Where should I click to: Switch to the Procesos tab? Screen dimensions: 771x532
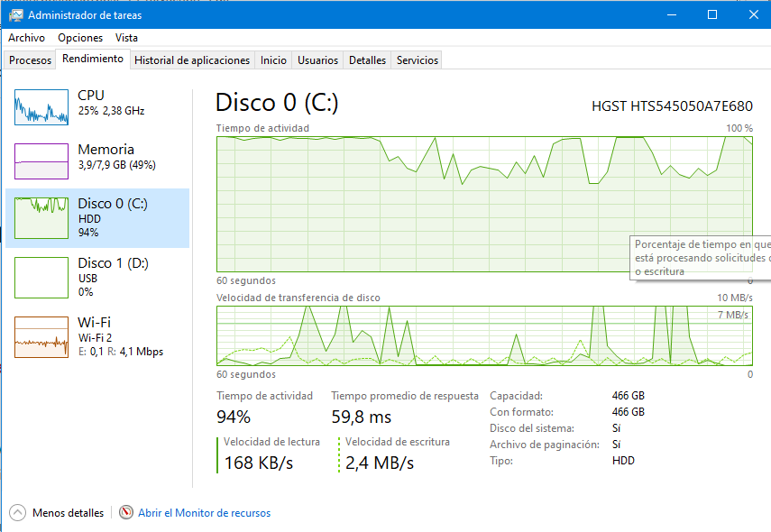(30, 60)
